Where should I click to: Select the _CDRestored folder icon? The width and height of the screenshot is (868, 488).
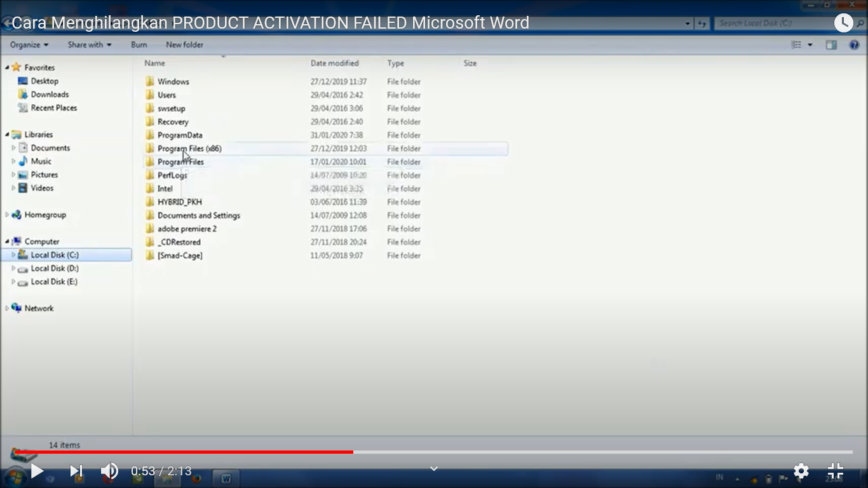[150, 241]
